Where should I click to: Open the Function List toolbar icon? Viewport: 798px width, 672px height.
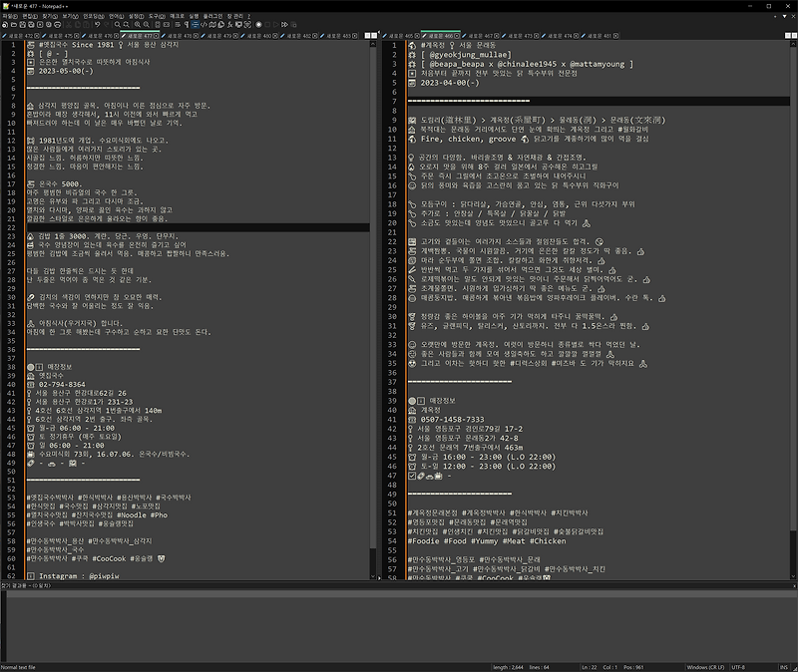point(230,24)
